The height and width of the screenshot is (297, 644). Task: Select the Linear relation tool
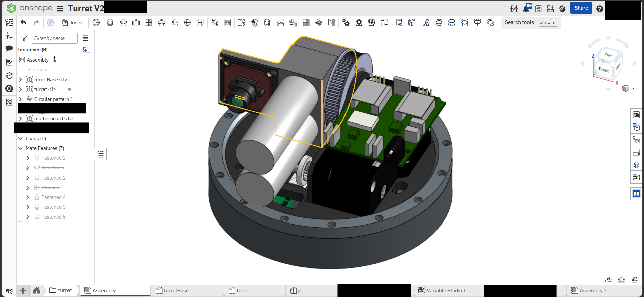click(x=384, y=22)
